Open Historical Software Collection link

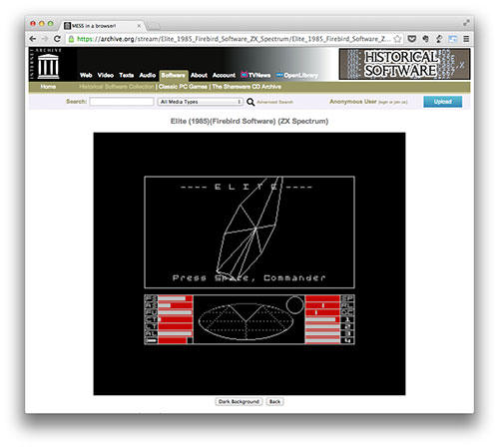pyautogui.click(x=117, y=87)
